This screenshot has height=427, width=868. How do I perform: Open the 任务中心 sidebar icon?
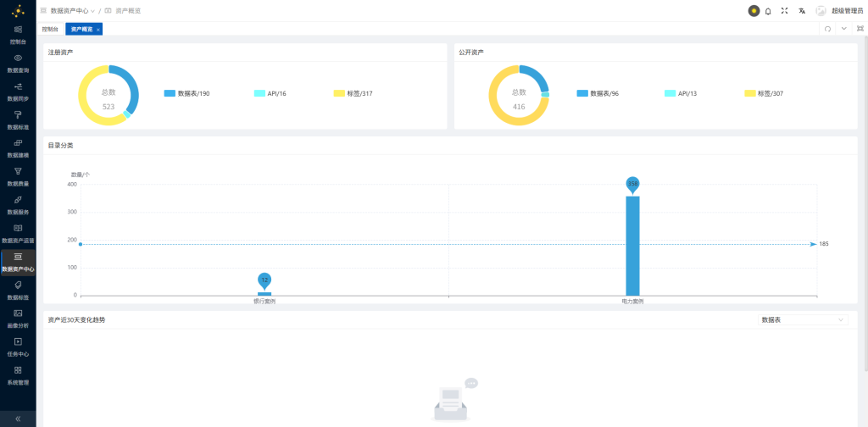[18, 341]
